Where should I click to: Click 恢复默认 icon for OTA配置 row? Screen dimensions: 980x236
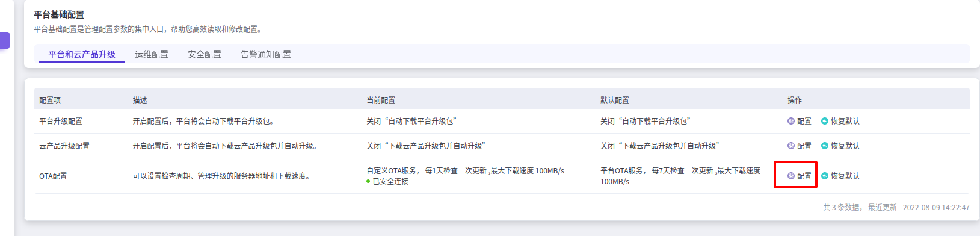click(825, 176)
